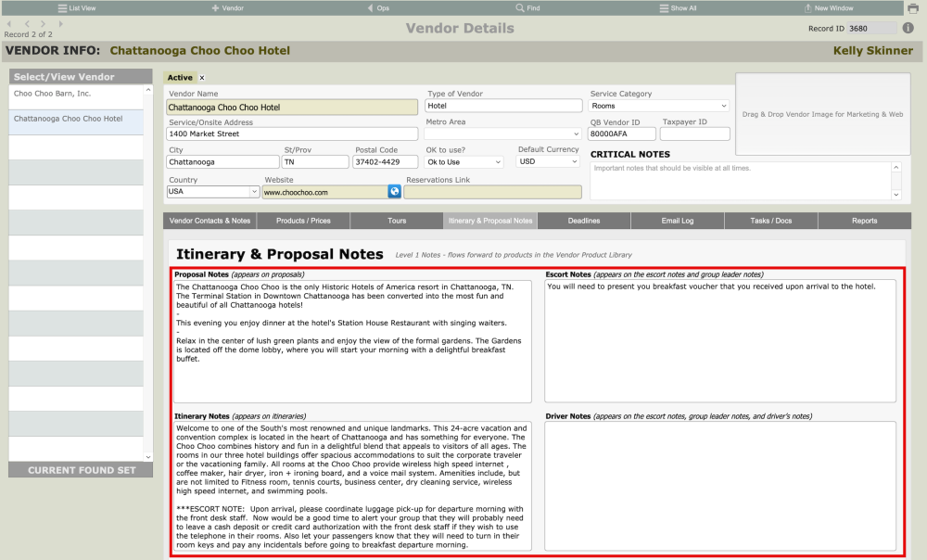
Task: Switch to the Reports tab
Action: [864, 221]
